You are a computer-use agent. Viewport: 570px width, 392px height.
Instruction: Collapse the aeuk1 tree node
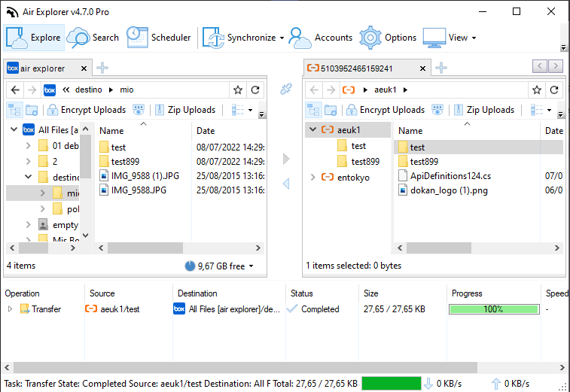point(312,129)
